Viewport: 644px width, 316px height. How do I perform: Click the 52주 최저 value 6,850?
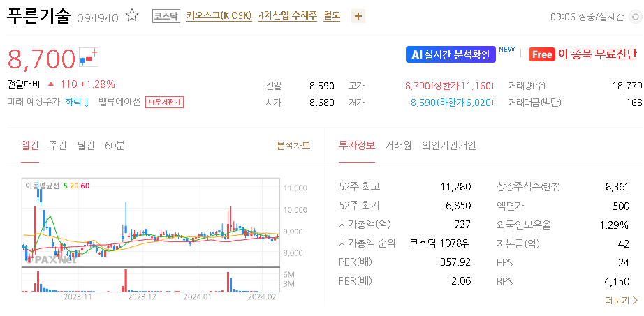458,206
